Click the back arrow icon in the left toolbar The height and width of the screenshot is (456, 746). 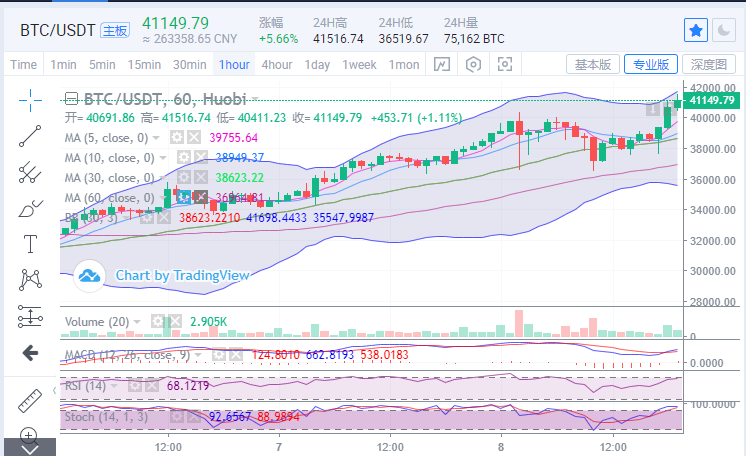30,353
